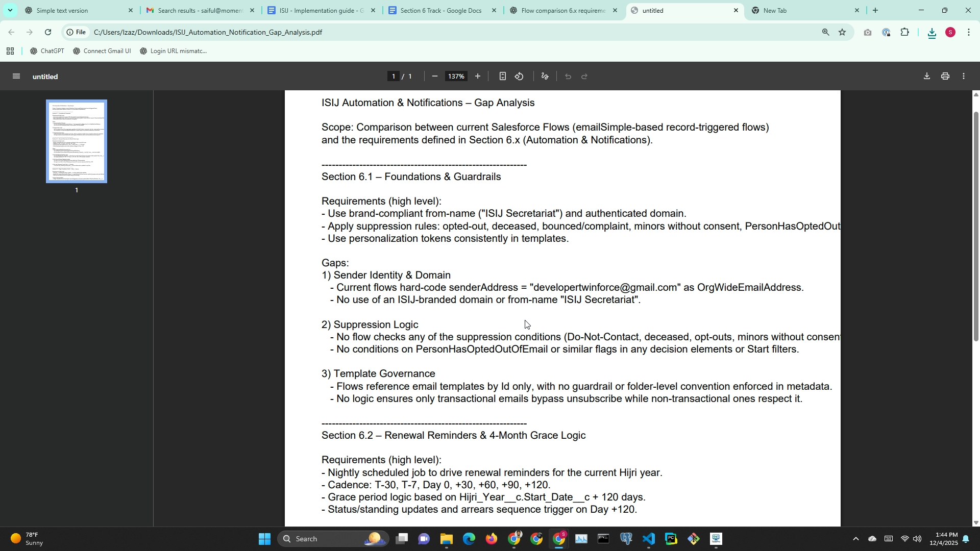Click the zoom in plus button

point(478,77)
